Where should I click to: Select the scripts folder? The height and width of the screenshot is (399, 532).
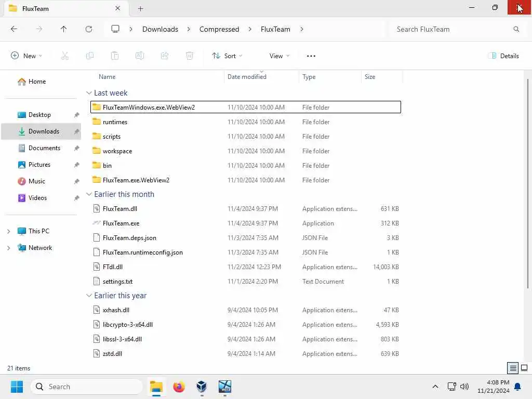[246, 137]
